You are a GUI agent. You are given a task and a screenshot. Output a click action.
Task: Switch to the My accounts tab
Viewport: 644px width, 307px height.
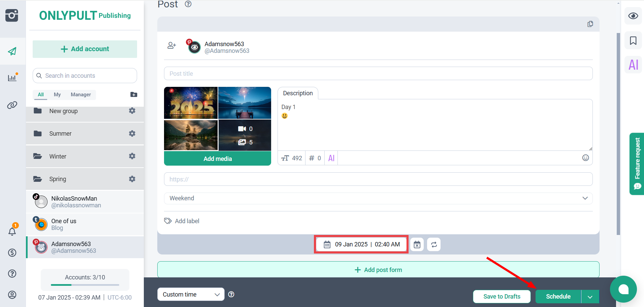(57, 95)
